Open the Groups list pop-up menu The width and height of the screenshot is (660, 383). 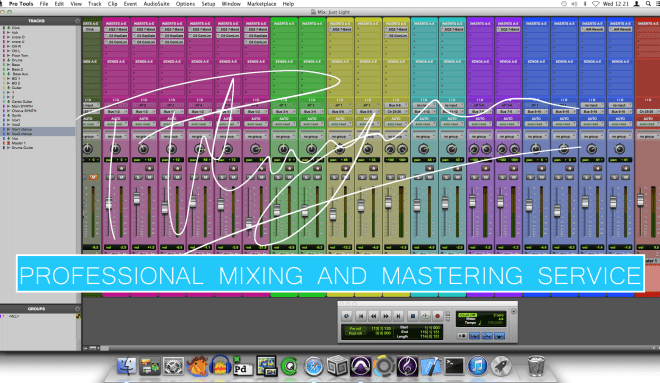pos(77,309)
